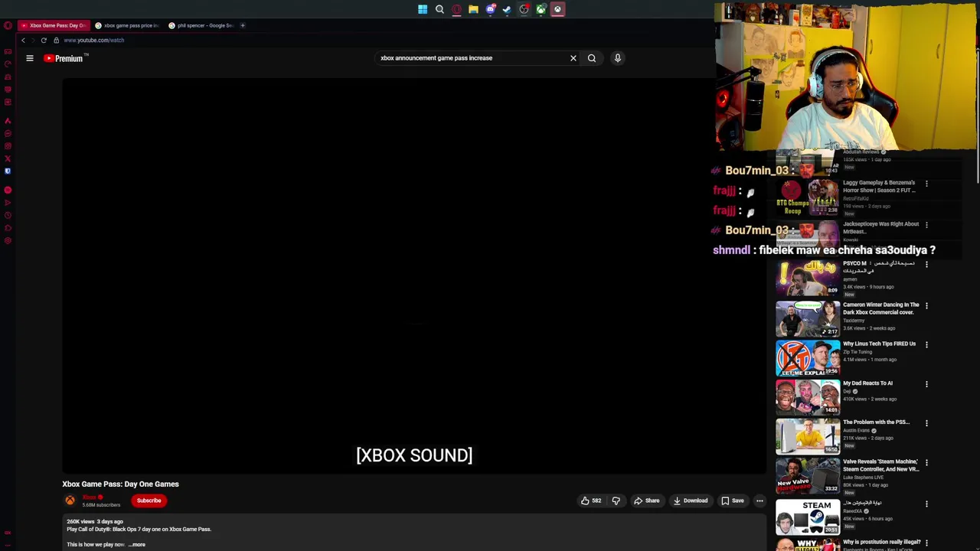Screen dimensions: 980x551
Task: Open more actions ellipsis under video
Action: 759,500
